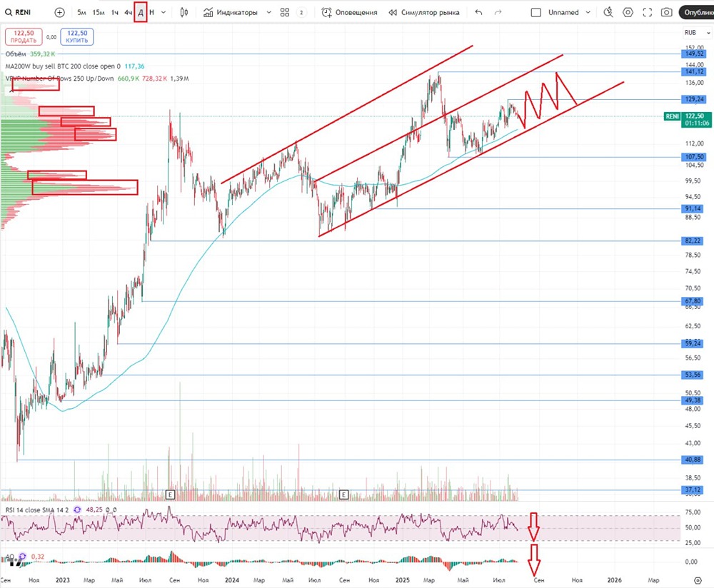Click the RSI purple refresh icon
Viewport: 714px width, 588px height.
pyautogui.click(x=77, y=510)
